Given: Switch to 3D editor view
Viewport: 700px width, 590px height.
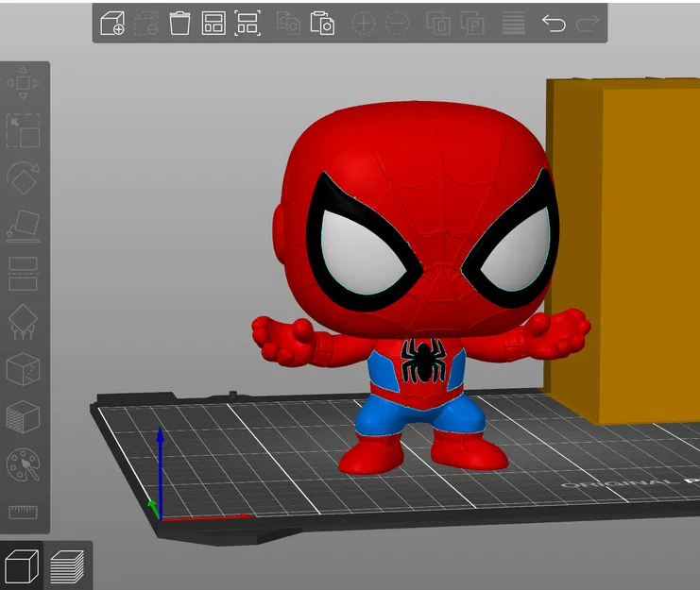Looking at the screenshot, I should [x=22, y=566].
